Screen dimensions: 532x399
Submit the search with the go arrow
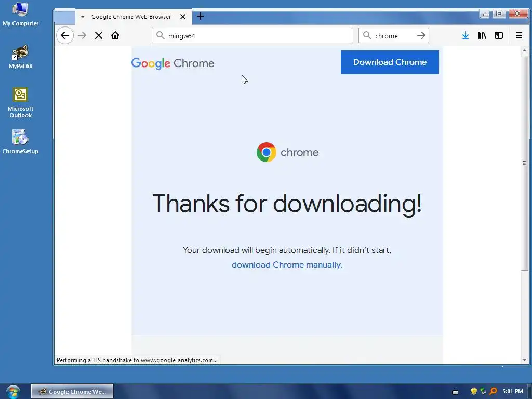(421, 36)
